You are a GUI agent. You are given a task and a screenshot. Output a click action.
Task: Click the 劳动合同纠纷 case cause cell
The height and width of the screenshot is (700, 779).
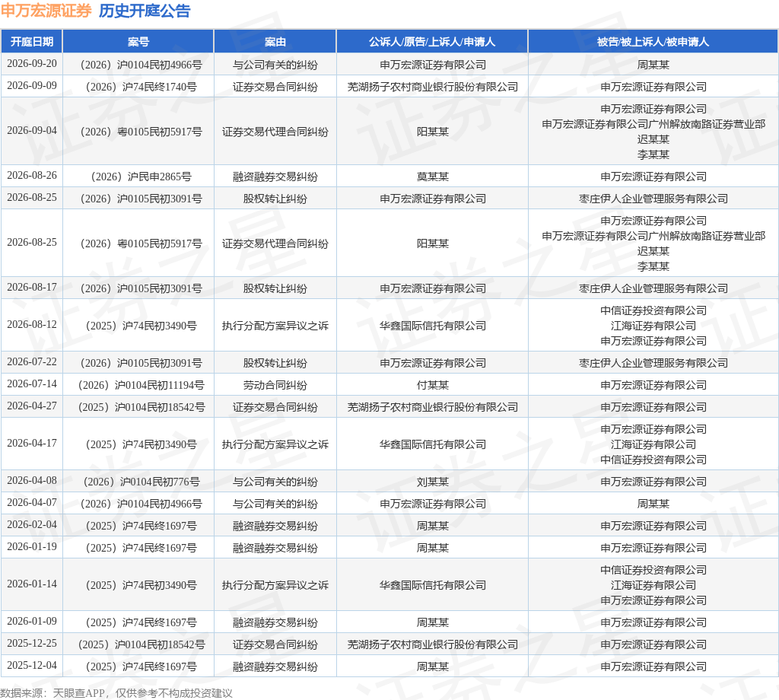(x=275, y=385)
